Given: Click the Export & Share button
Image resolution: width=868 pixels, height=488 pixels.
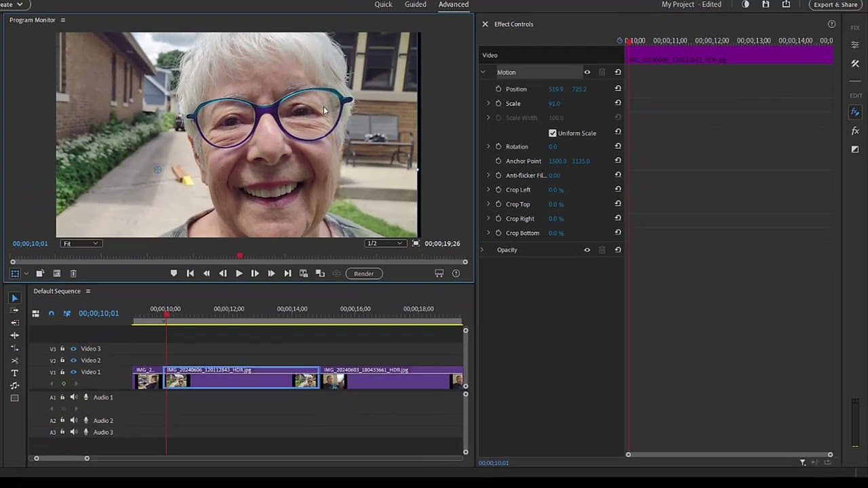Looking at the screenshot, I should (835, 5).
